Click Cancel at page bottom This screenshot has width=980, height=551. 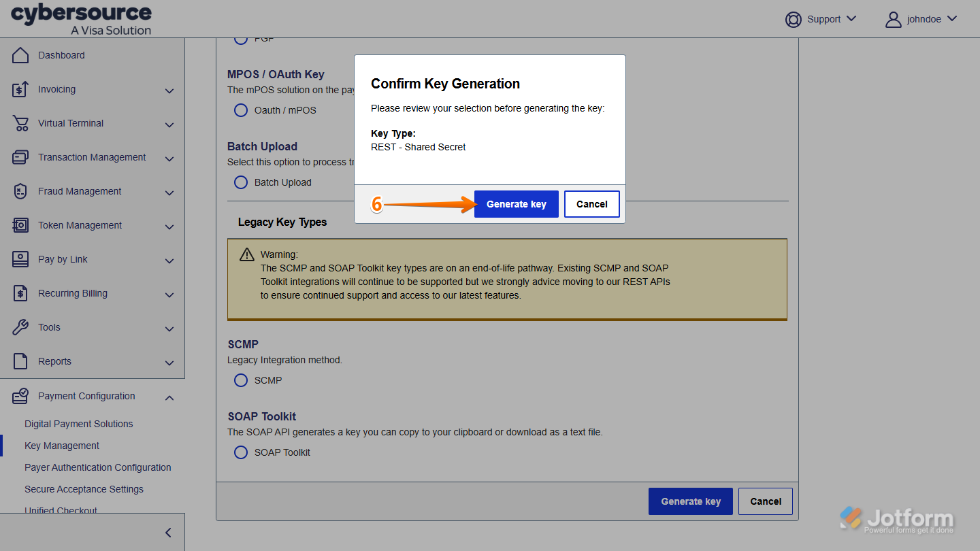click(766, 501)
